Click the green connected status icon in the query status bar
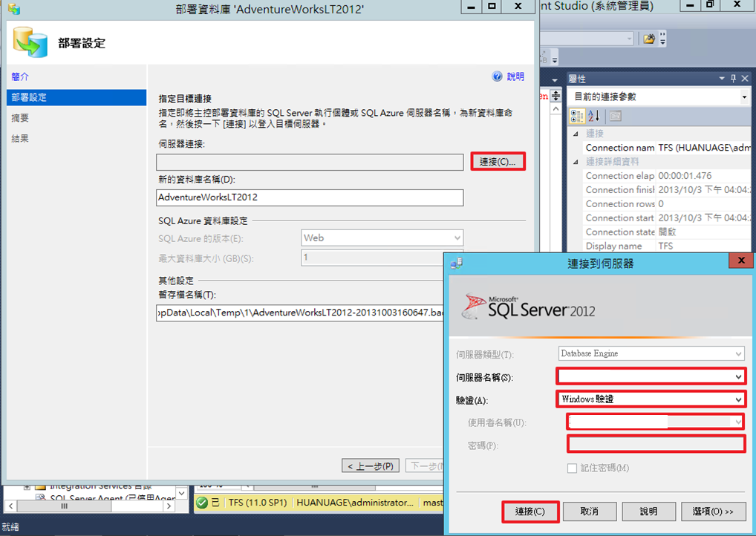 point(202,503)
